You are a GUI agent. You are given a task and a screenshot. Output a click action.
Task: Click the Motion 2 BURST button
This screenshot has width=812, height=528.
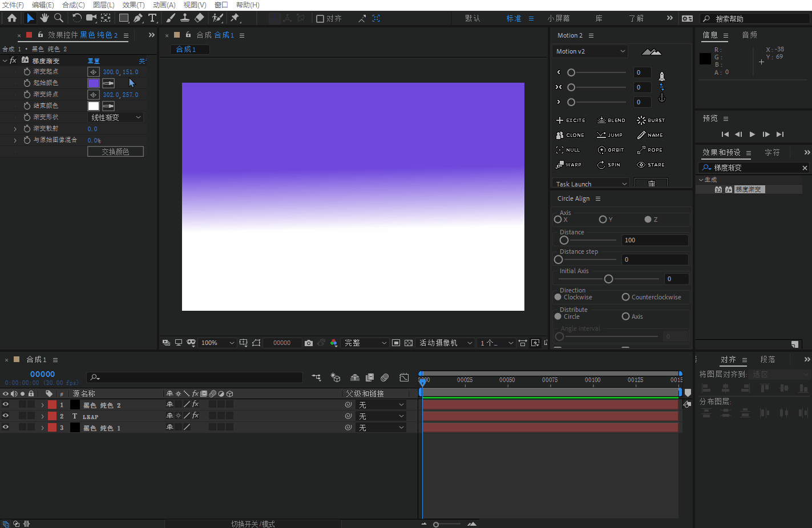tap(651, 120)
